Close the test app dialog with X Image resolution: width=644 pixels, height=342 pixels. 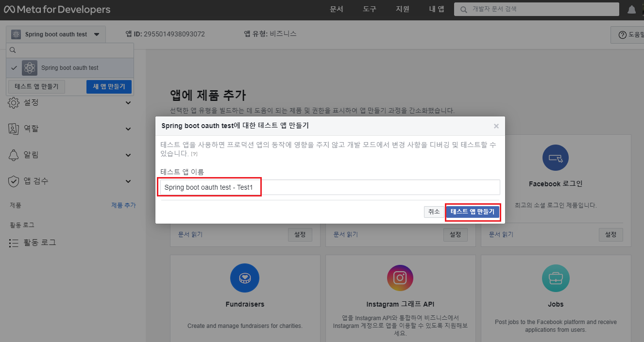[496, 126]
